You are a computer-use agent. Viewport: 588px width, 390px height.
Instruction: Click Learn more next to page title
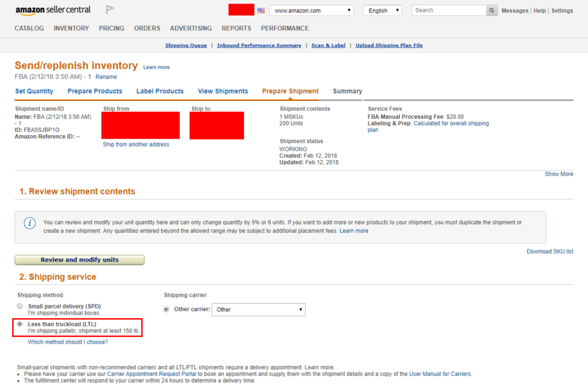tap(156, 67)
